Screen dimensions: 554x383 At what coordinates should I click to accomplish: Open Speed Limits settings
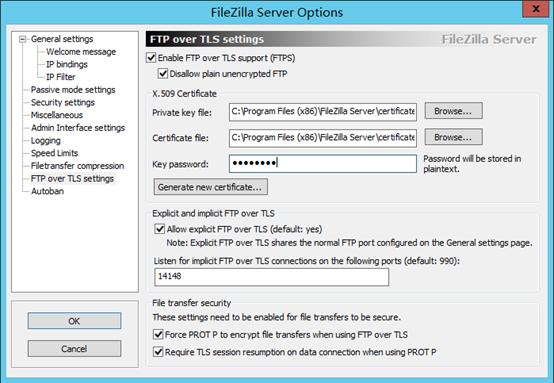tap(54, 153)
